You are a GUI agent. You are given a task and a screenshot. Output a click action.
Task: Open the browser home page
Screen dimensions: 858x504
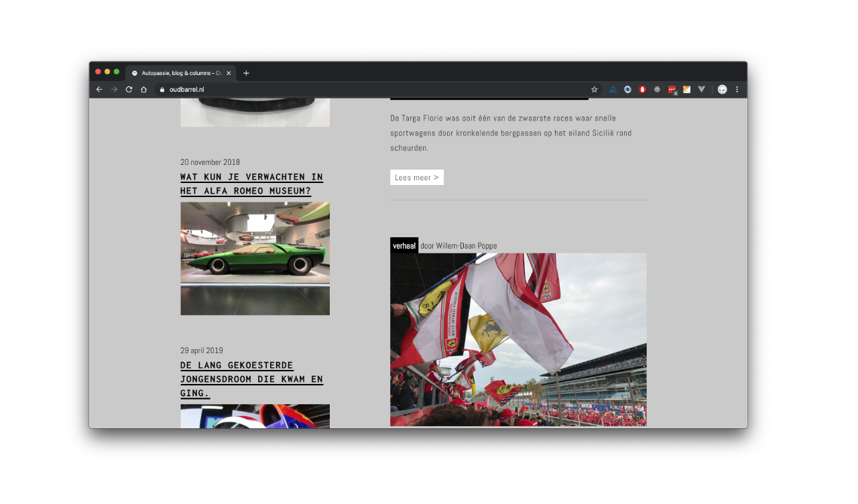point(143,89)
